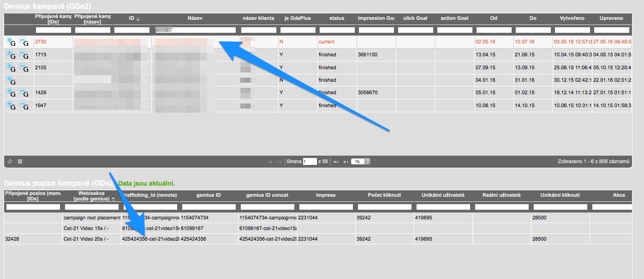Open the rows-per-page dropdown showing 15
This screenshot has height=279, width=644.
pyautogui.click(x=361, y=162)
